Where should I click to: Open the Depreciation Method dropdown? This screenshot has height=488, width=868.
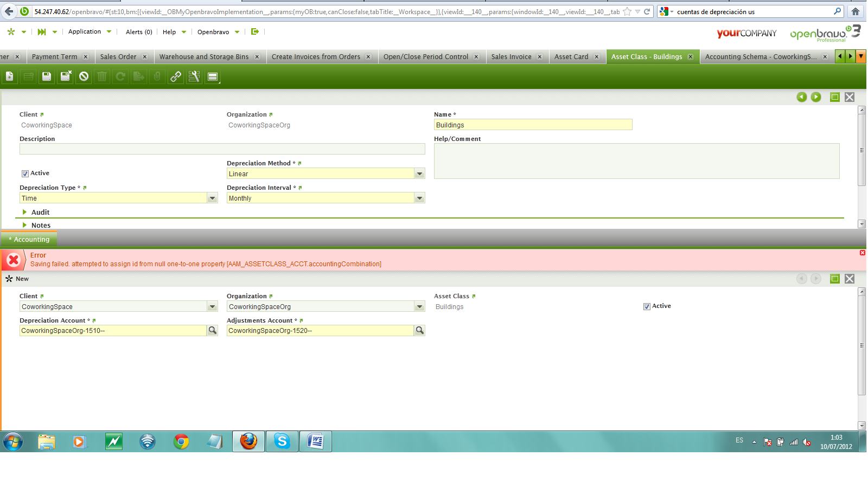419,174
